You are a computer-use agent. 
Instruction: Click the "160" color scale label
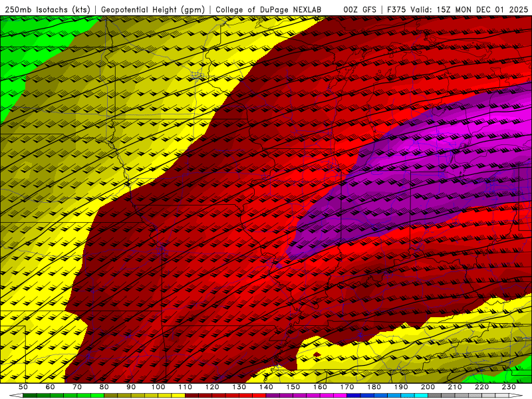[x=320, y=387]
